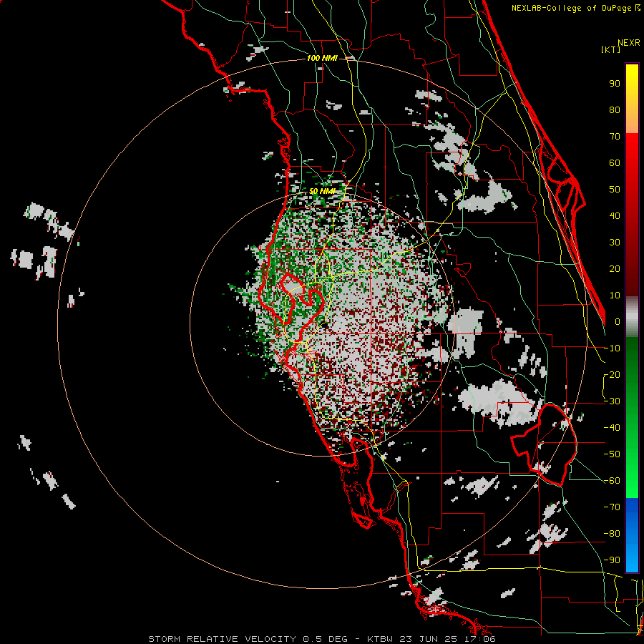Click the "40" value on the velocity scale
Viewport: 644px width, 644px height.
[x=615, y=216]
